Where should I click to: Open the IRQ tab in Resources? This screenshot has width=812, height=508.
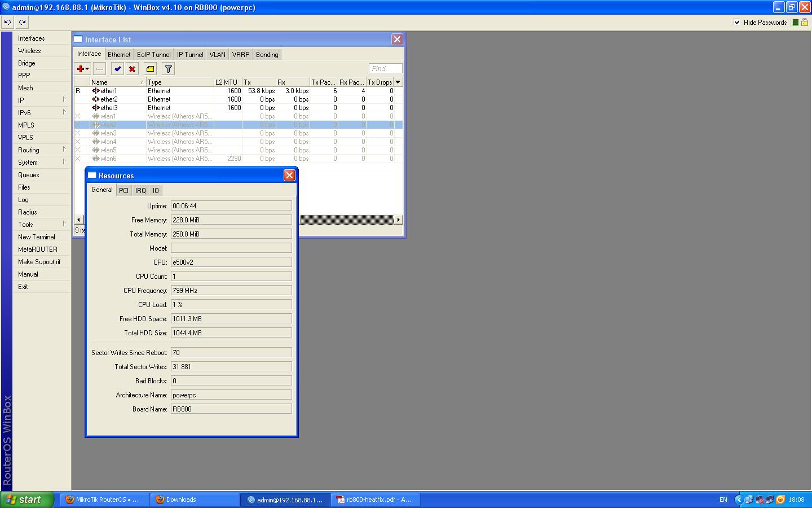[x=140, y=191]
